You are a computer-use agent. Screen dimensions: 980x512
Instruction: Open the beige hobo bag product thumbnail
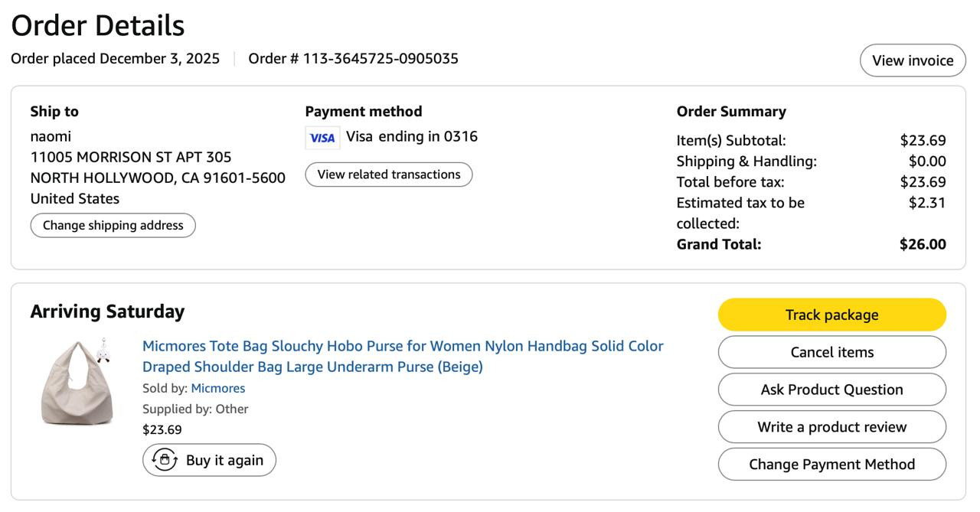(x=77, y=381)
